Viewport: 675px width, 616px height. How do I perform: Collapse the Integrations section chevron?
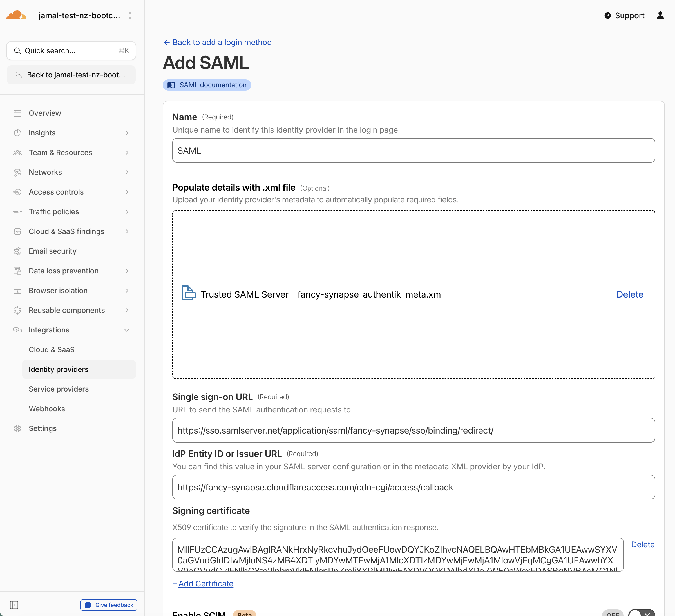click(x=127, y=330)
